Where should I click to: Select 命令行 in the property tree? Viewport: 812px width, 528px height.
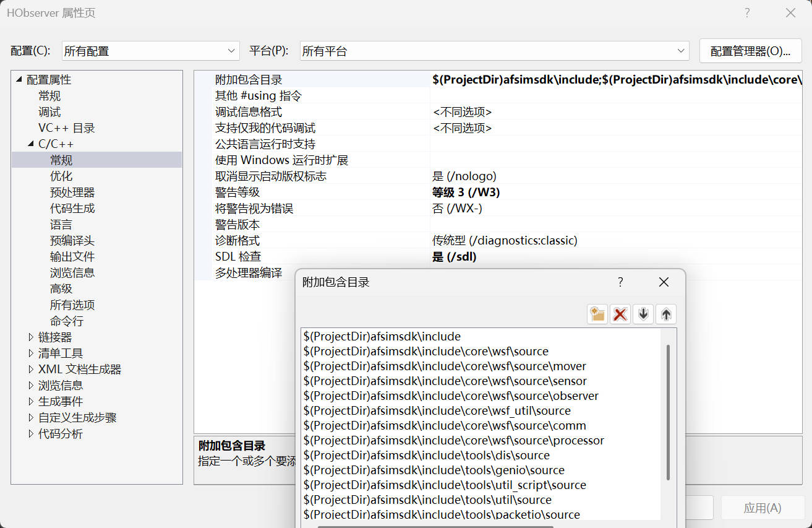tap(67, 321)
